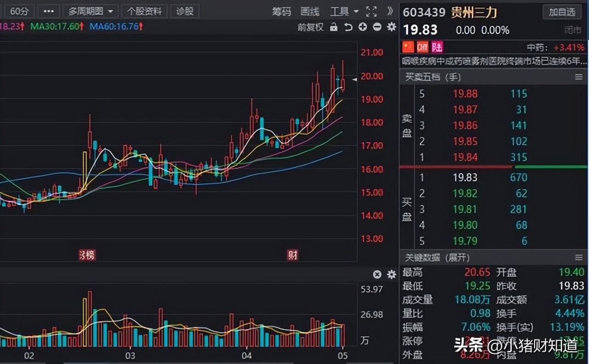Click the zoom-out minus icon on toolbar
Screen dimensions: 589x364
[x=376, y=27]
